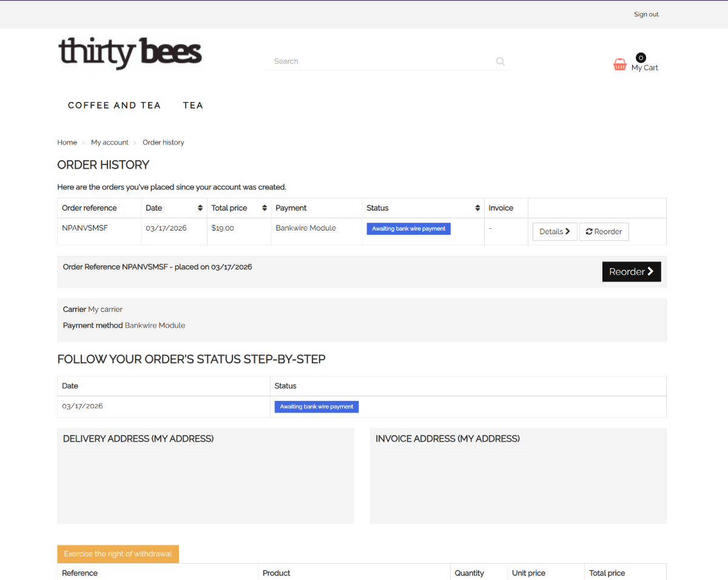Click into the Search field
728x580 pixels.
[x=379, y=61]
